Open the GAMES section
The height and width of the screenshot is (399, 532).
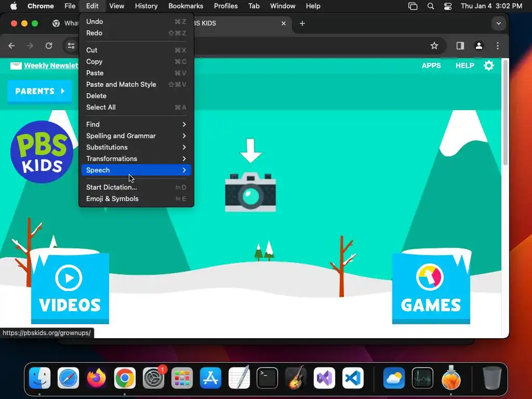pos(431,288)
